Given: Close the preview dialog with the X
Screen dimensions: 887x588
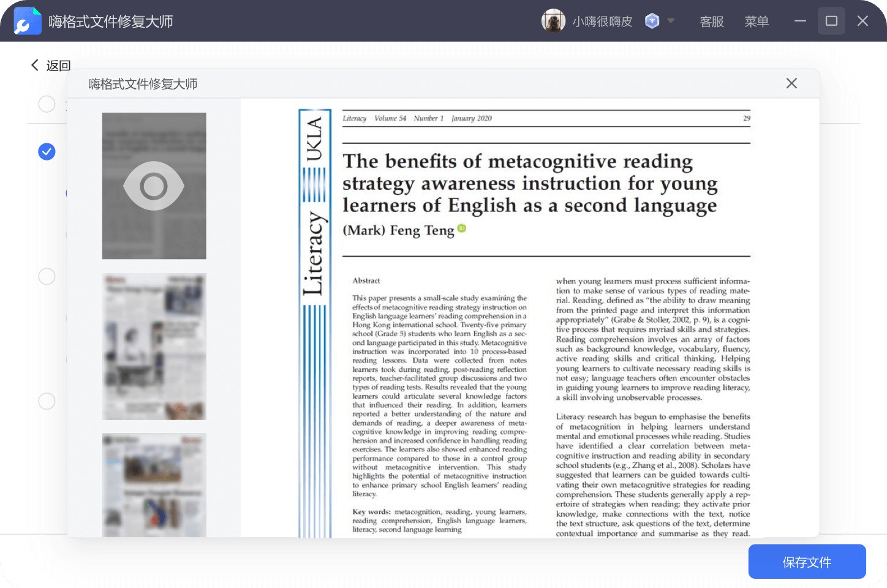Looking at the screenshot, I should (791, 83).
